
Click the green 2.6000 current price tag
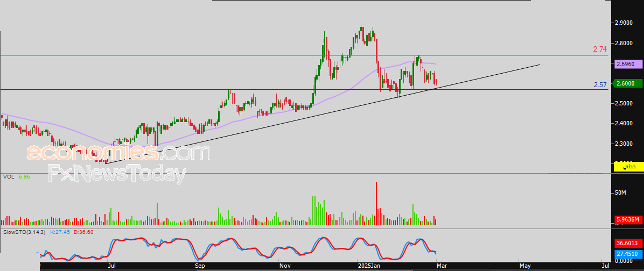(x=628, y=83)
